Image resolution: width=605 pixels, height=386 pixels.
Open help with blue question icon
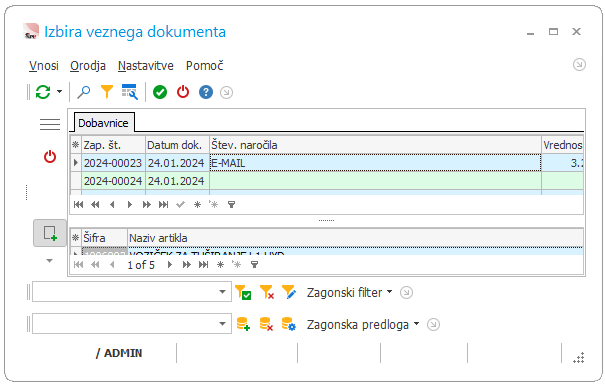tap(206, 92)
